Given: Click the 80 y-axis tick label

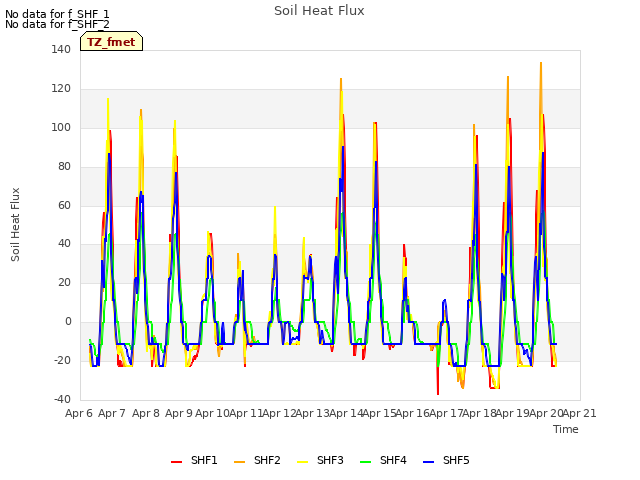Looking at the screenshot, I should coord(64,166).
